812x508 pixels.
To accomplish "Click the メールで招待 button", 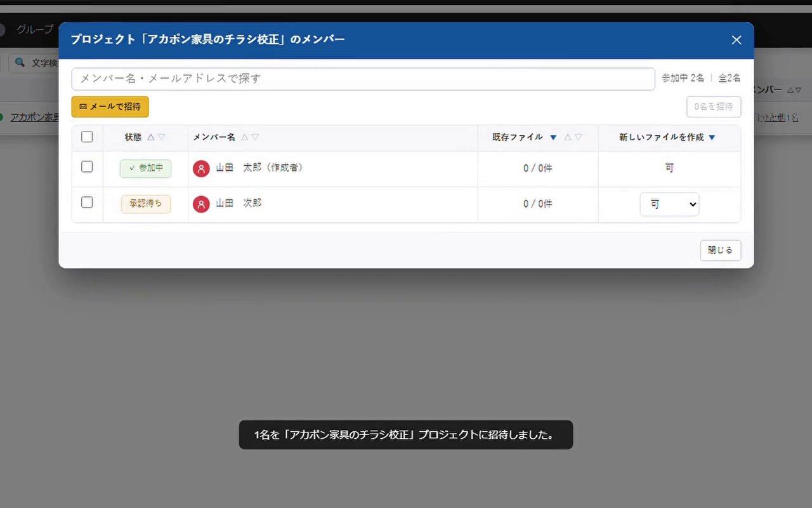I will pyautogui.click(x=110, y=107).
